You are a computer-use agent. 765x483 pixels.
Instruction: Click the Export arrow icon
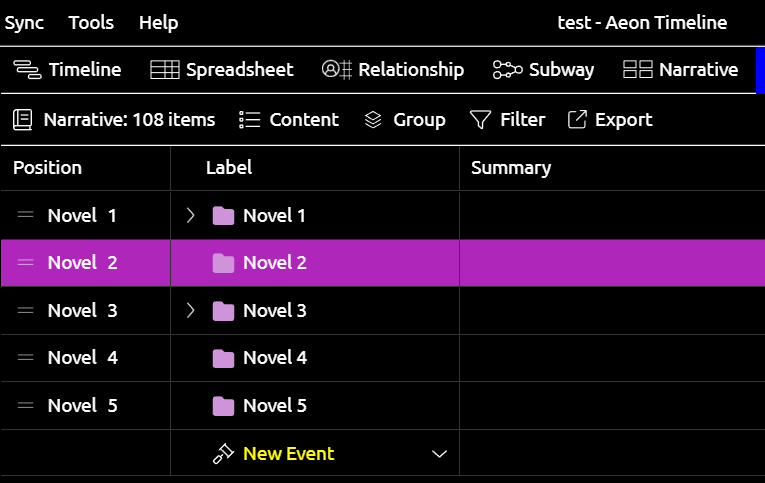(577, 120)
